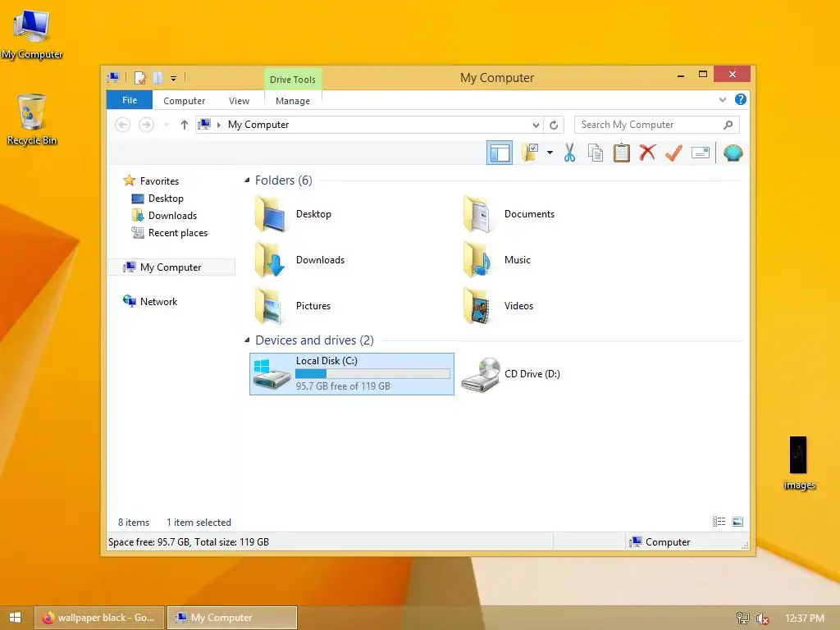840x630 pixels.
Task: Collapse the Devices and drives group
Action: [x=247, y=340]
